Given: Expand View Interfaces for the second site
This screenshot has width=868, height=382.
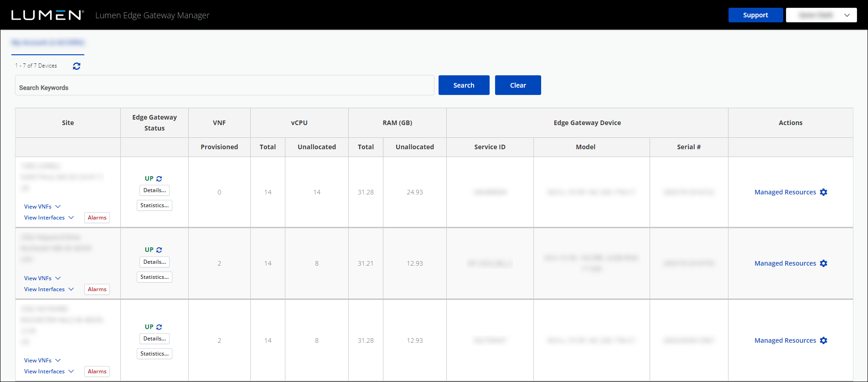Looking at the screenshot, I should coord(49,289).
